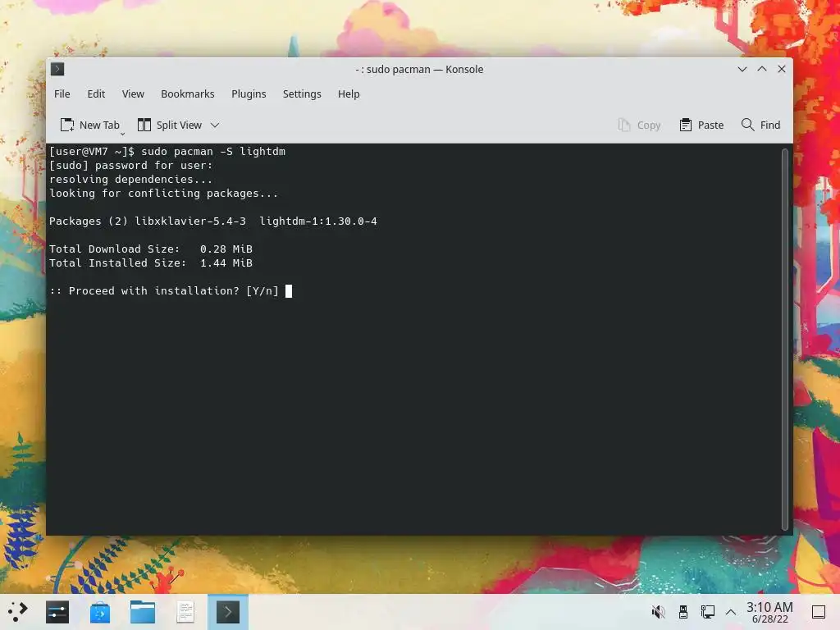Screen dimensions: 840x630
Task: Expand the Split View dropdown arrow
Action: click(215, 125)
